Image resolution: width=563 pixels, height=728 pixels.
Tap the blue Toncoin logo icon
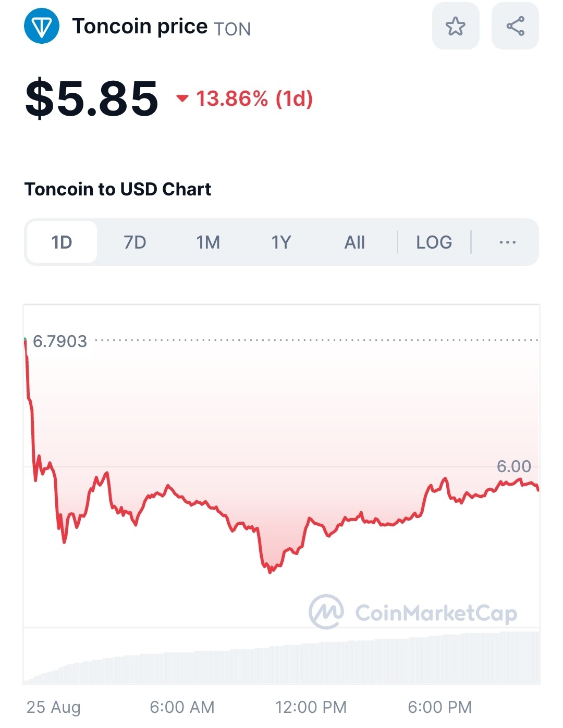click(x=42, y=26)
